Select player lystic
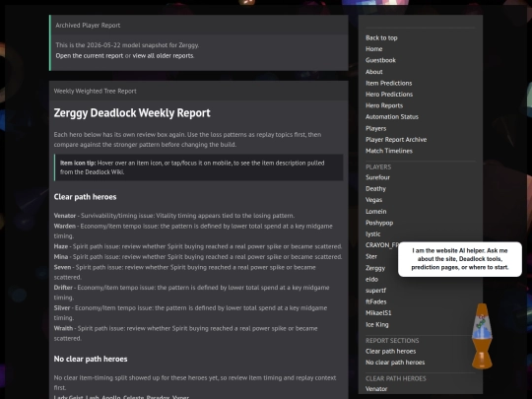 [372, 233]
